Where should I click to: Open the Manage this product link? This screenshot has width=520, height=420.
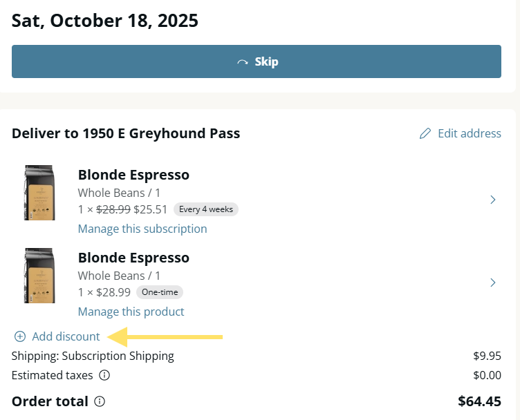(x=131, y=312)
